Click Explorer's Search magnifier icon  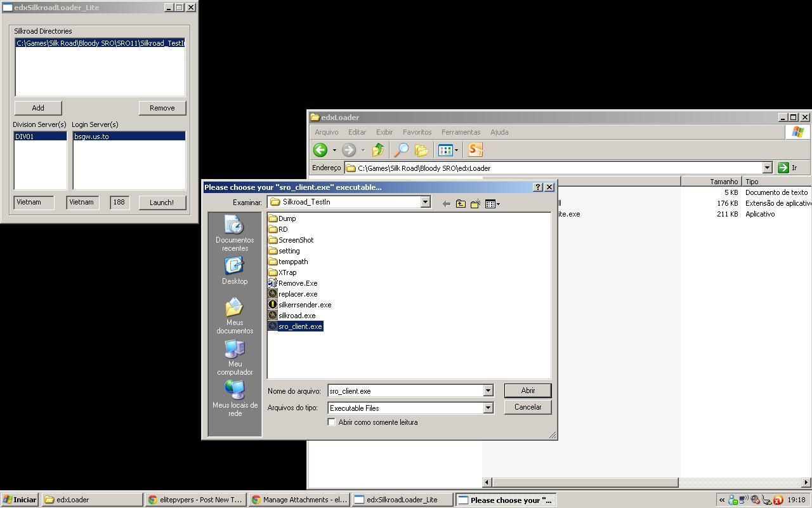pos(401,150)
